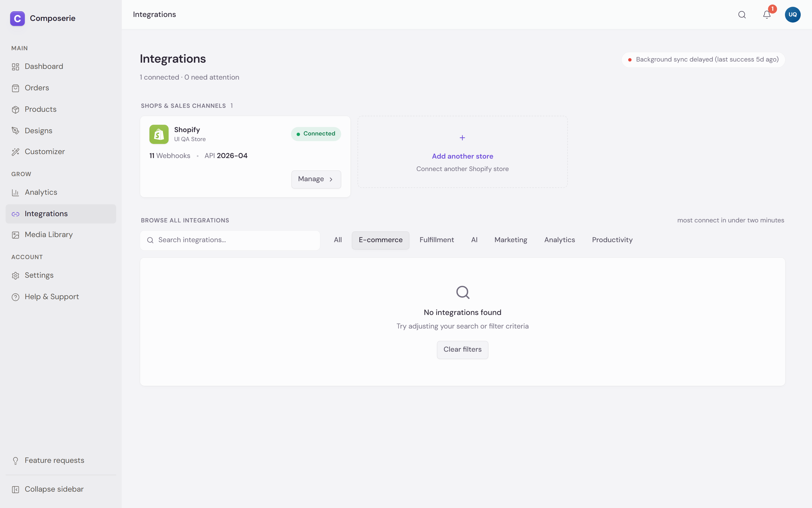Click the Connected status badge
This screenshot has width=812, height=508.
[316, 134]
